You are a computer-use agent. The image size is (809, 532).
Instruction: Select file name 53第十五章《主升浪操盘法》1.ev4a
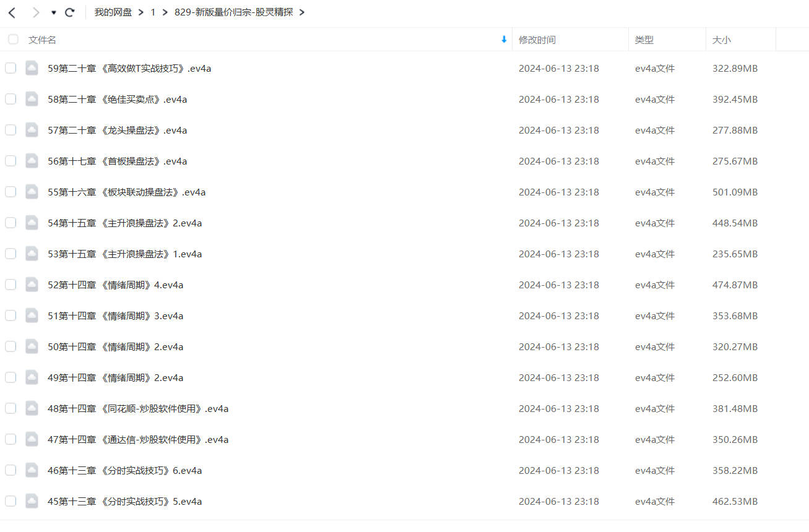coord(125,254)
